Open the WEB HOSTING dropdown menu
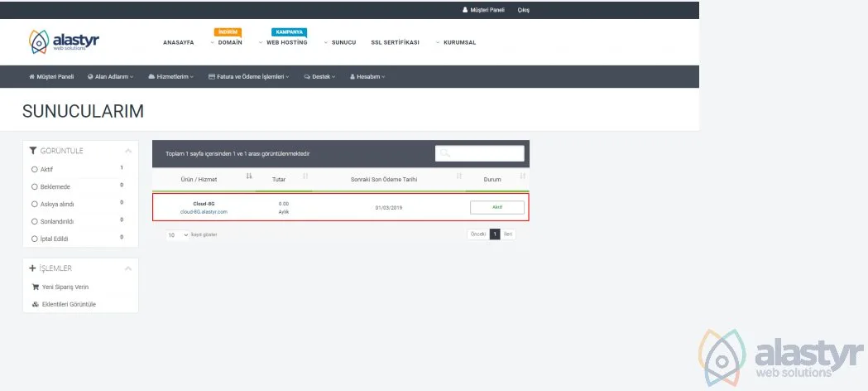868x391 pixels. (x=283, y=42)
